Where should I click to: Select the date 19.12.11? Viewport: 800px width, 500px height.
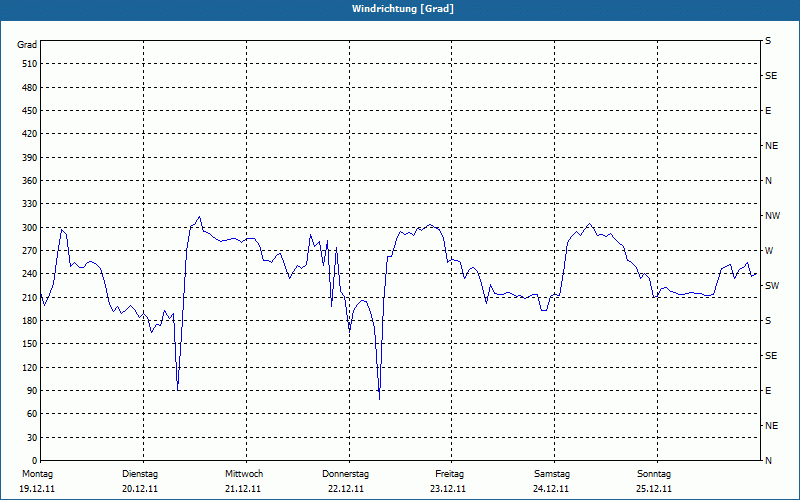click(37, 489)
